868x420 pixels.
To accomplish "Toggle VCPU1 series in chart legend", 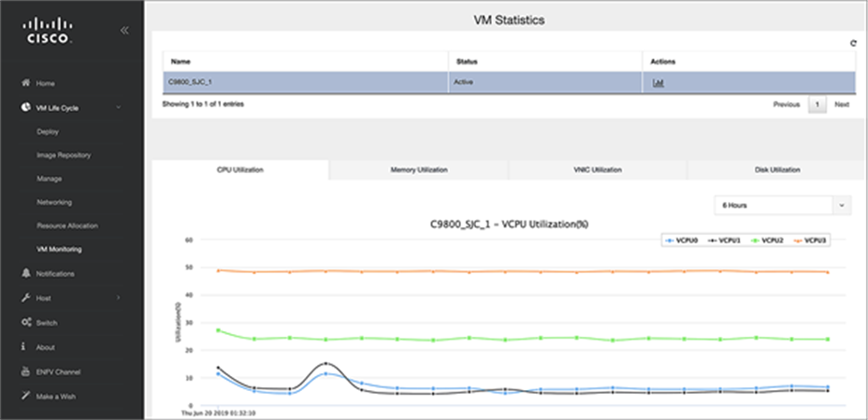I will [725, 240].
